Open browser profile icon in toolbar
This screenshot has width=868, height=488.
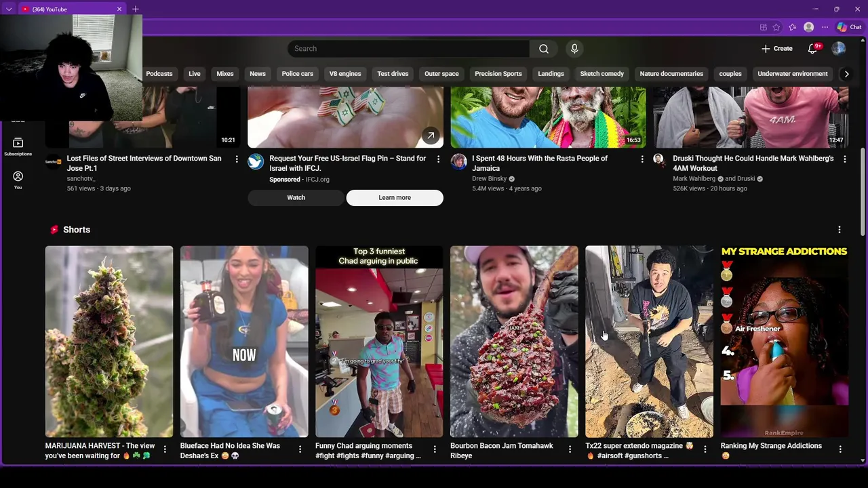tap(808, 27)
